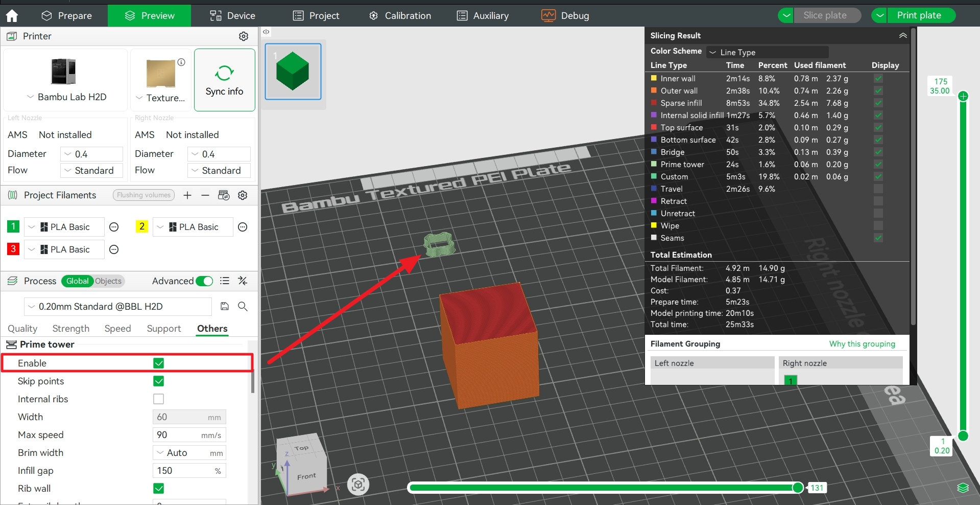Toggle the Advanced mode switch
Screen dimensions: 980x505
[204, 281]
